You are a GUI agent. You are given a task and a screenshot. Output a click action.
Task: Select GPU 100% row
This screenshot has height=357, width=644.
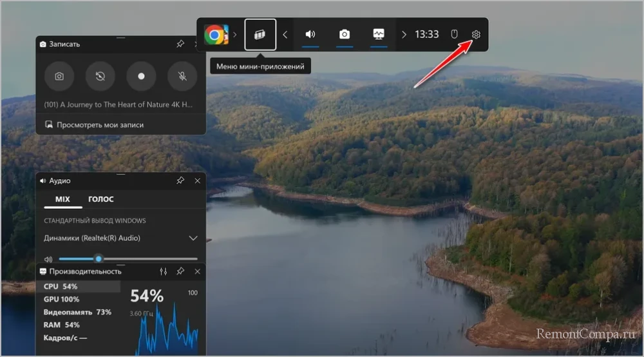(x=78, y=299)
